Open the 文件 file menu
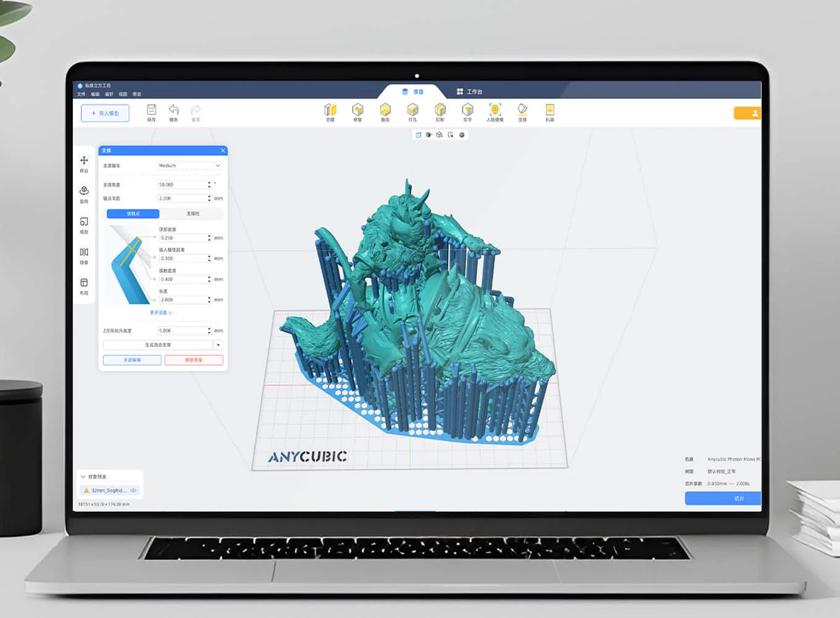Image resolution: width=840 pixels, height=618 pixels. pos(81,93)
